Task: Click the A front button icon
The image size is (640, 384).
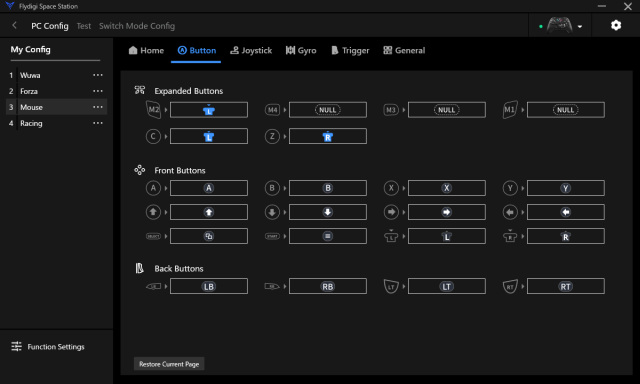Action: (153, 188)
